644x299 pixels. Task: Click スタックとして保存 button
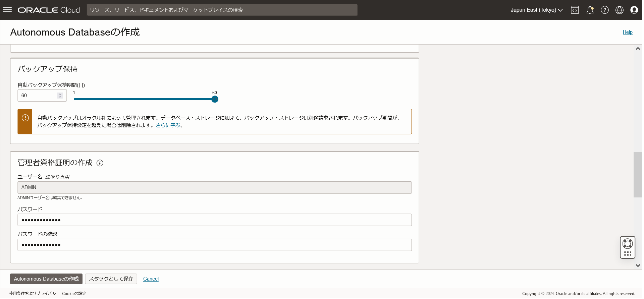[x=111, y=279]
